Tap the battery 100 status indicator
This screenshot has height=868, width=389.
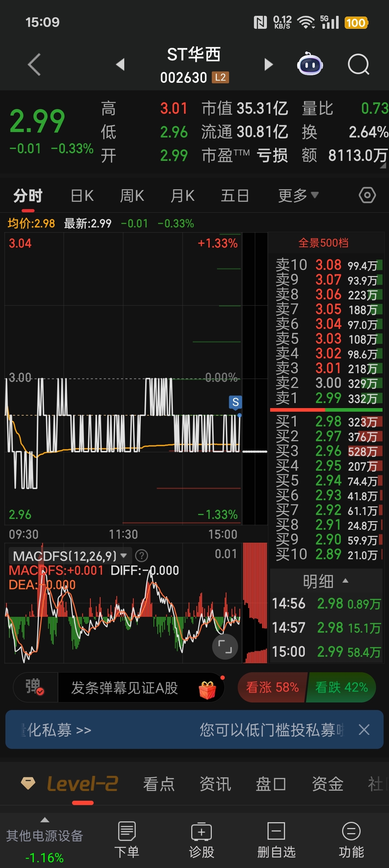pyautogui.click(x=356, y=23)
